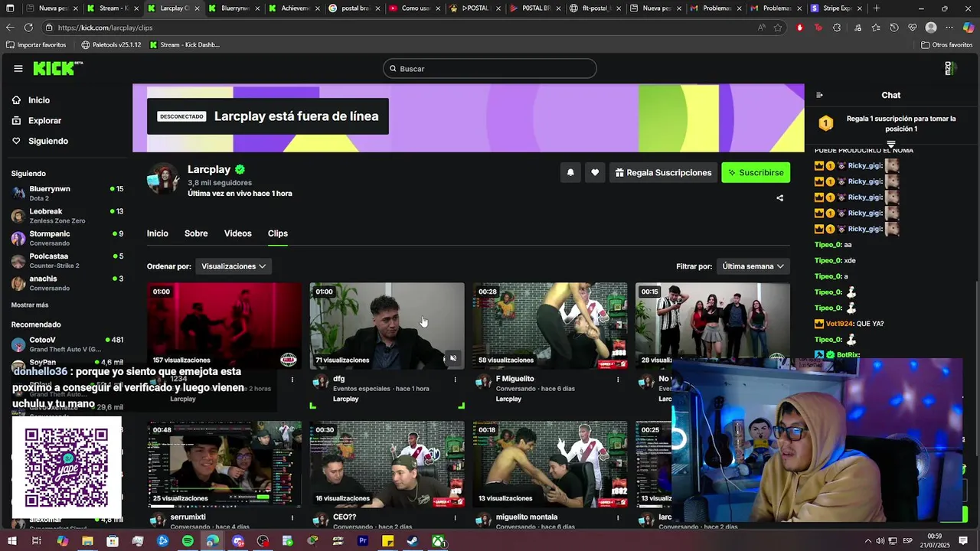
Task: Open the miguelito montala clip thumbnail
Action: 550,465
